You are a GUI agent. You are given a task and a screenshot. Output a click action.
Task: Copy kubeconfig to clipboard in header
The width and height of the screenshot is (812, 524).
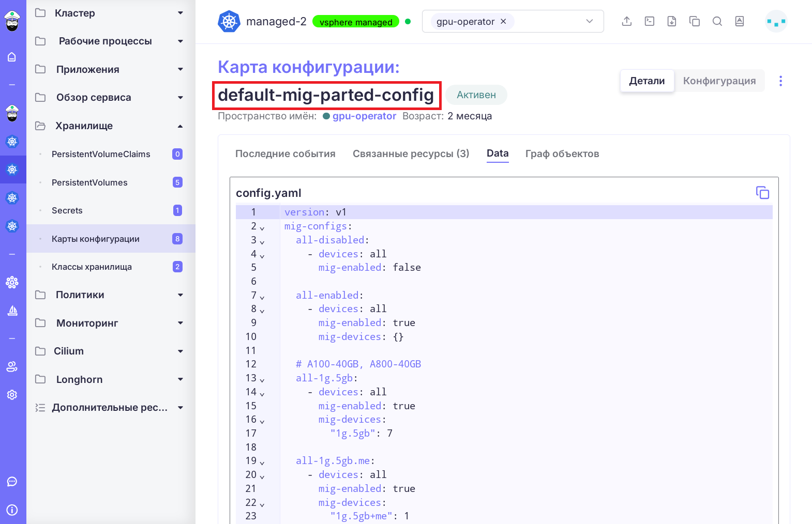(695, 21)
